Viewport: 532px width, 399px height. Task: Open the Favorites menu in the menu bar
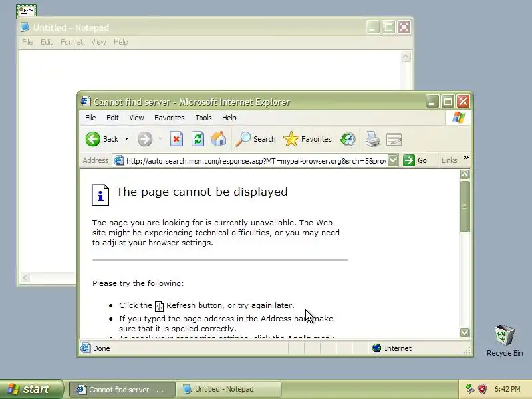click(x=170, y=118)
